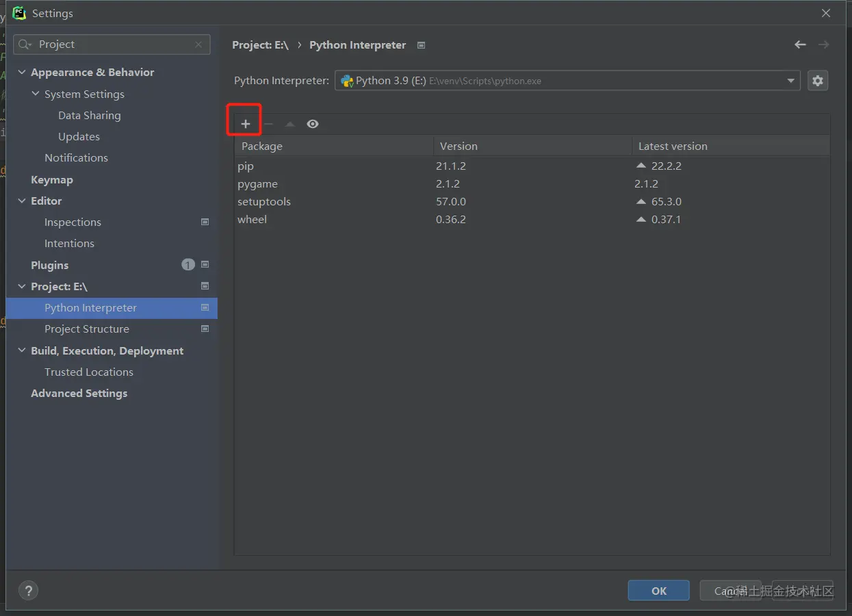Image resolution: width=852 pixels, height=616 pixels.
Task: Open Intentions settings
Action: point(69,244)
